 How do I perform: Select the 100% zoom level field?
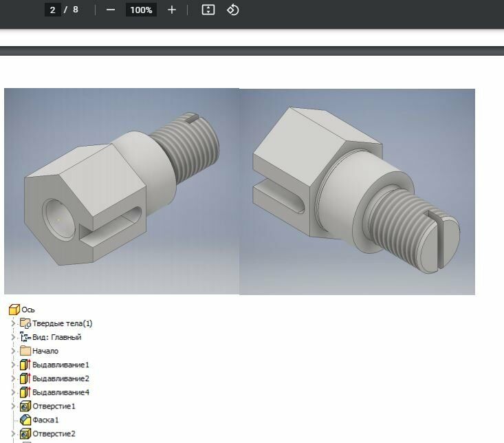point(141,10)
